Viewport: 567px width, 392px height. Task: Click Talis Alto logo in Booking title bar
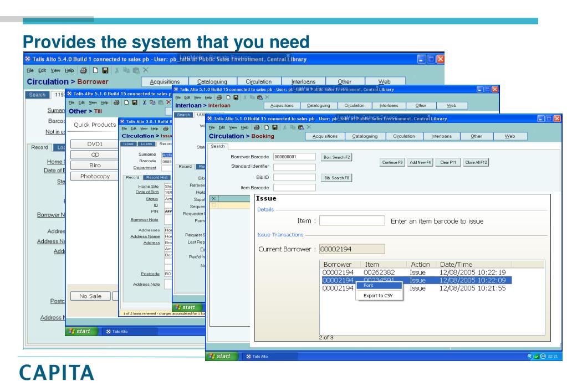point(210,118)
